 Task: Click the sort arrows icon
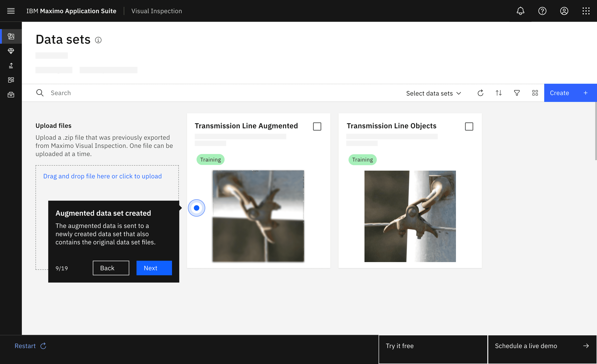coord(498,93)
